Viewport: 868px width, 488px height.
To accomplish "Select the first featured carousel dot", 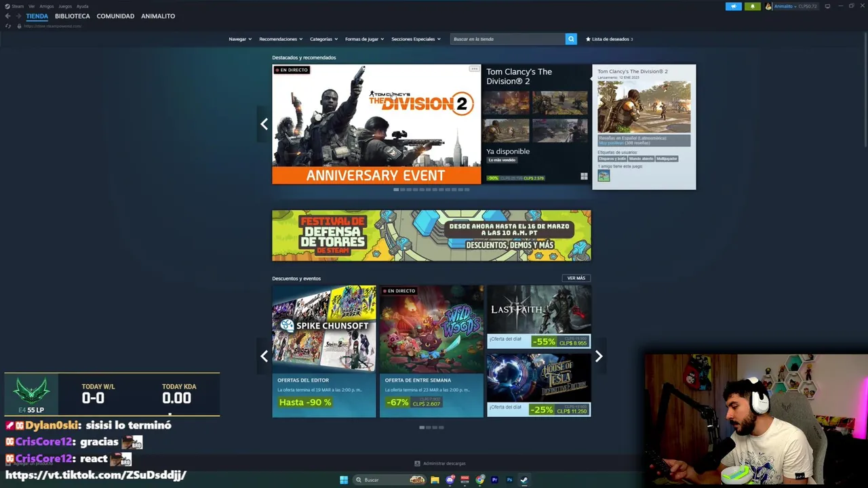I will coord(396,190).
